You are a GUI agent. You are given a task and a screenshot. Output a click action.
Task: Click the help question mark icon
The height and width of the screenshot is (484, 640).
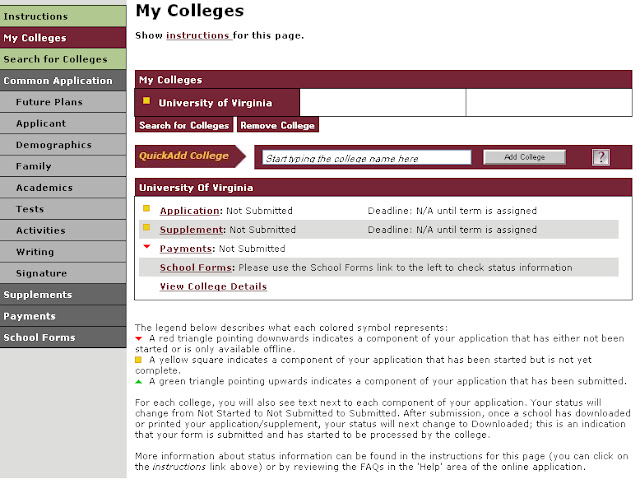pyautogui.click(x=600, y=157)
